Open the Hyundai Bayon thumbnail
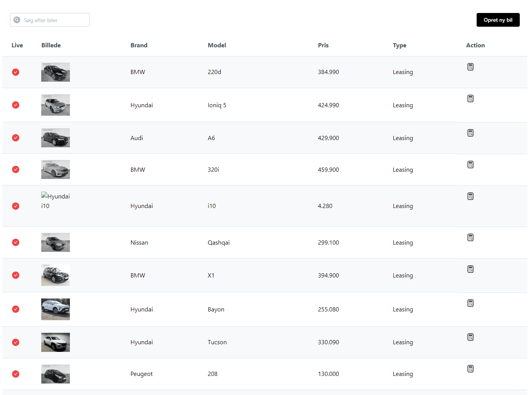532x395 pixels. tap(55, 309)
